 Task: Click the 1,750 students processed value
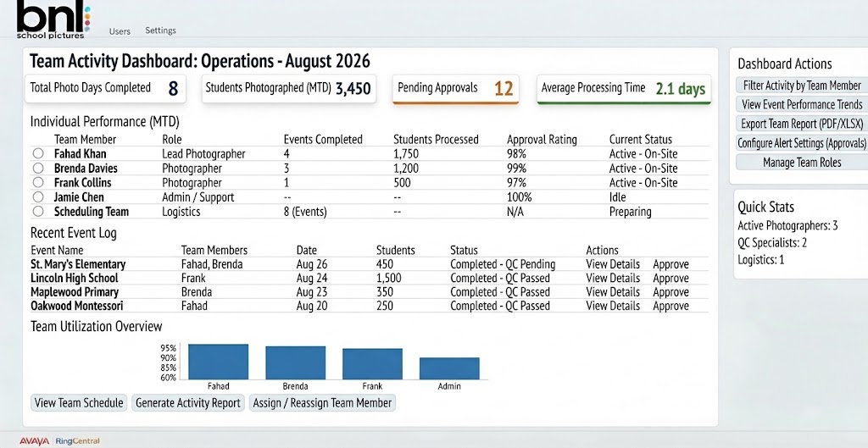[x=406, y=154]
